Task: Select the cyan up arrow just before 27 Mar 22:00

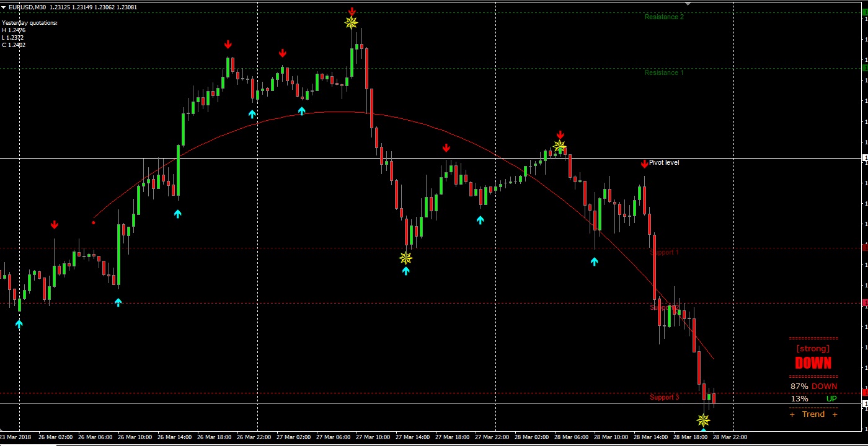Action: coord(480,220)
